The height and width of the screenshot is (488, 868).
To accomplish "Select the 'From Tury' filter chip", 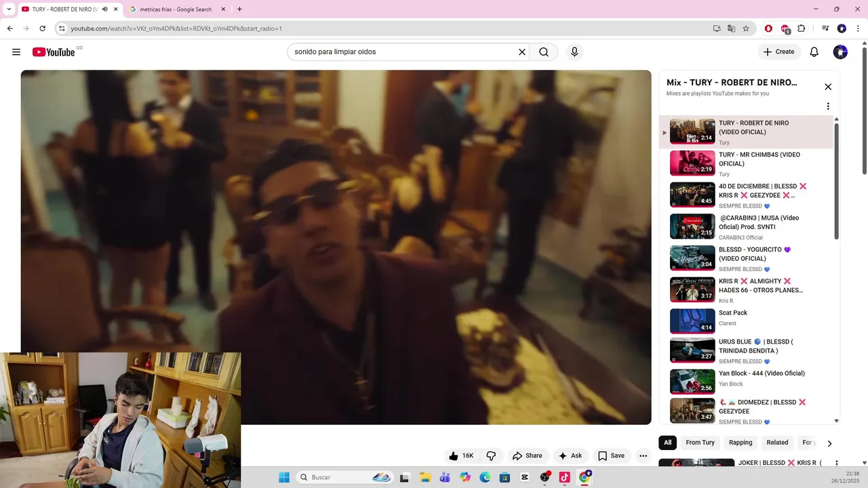I will (x=700, y=443).
